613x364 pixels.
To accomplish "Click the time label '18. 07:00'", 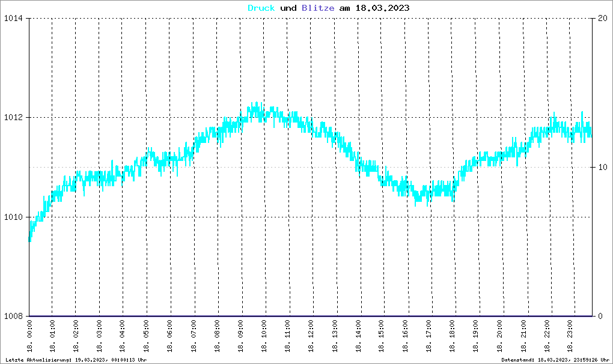I will (194, 336).
